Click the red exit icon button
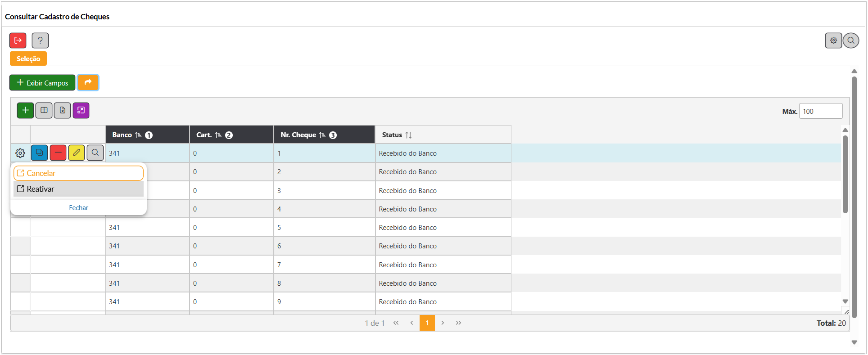The height and width of the screenshot is (355, 868). (x=18, y=40)
